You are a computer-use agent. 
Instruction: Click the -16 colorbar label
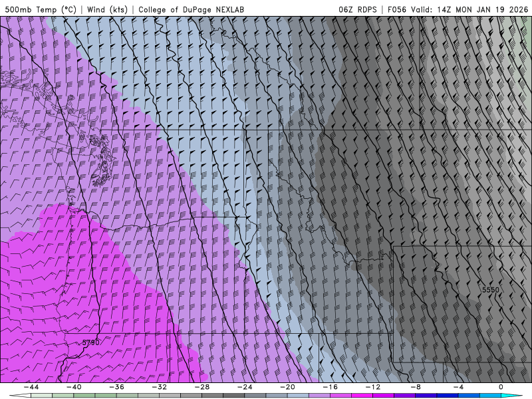pyautogui.click(x=331, y=387)
